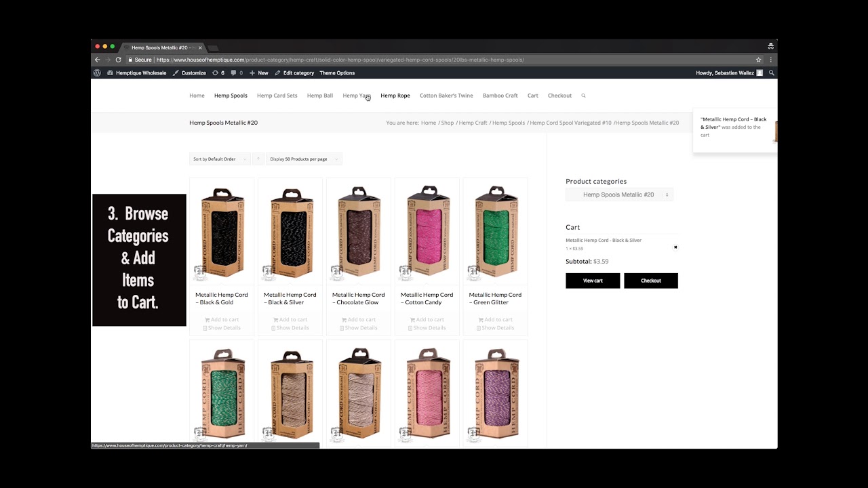Click Shop in breadcrumb trail
The image size is (868, 488).
pyautogui.click(x=448, y=123)
